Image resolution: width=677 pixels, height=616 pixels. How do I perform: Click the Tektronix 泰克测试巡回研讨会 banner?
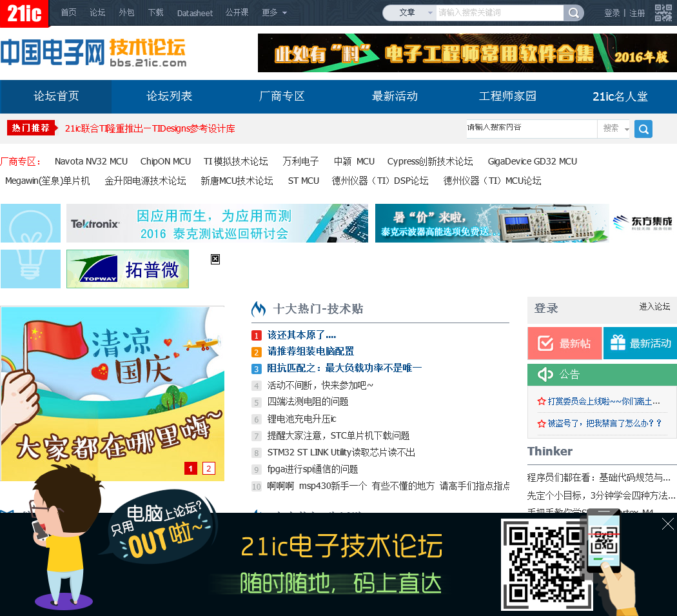point(217,223)
